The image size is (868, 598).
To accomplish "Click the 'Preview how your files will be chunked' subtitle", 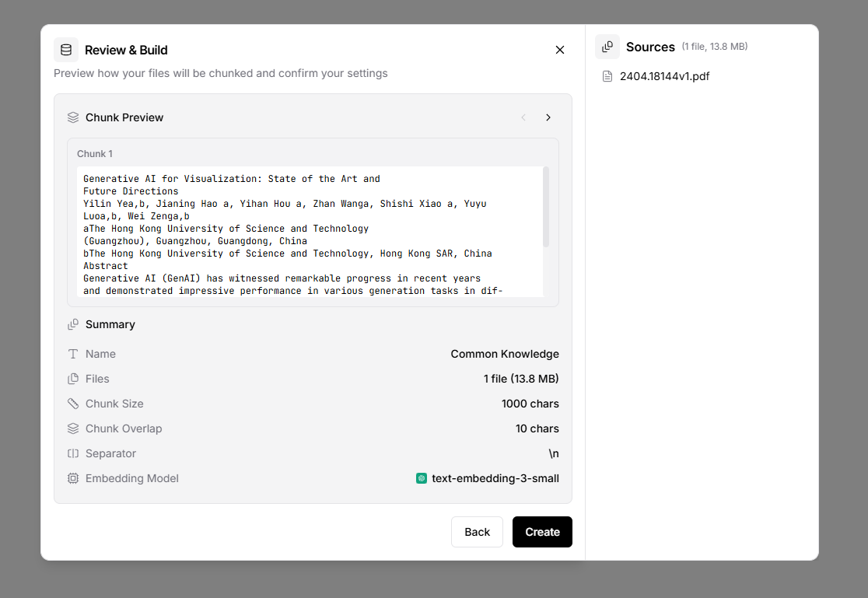I will pos(221,73).
